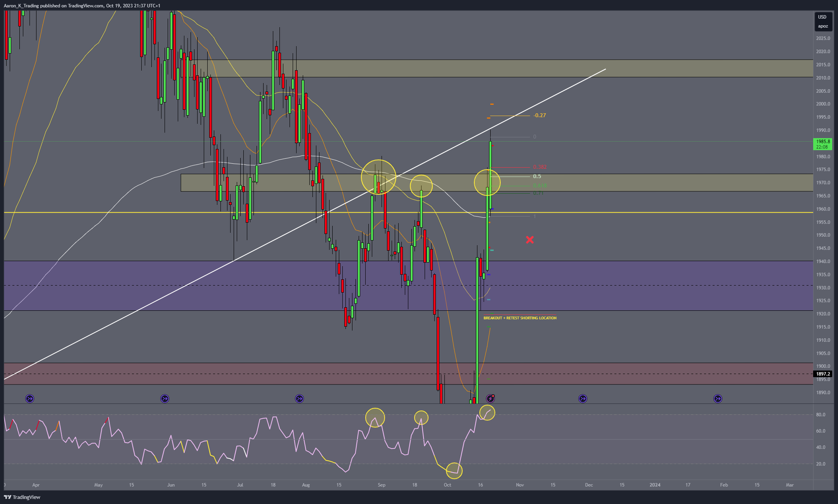
Task: Click the Nov date axis label
Action: [520, 485]
